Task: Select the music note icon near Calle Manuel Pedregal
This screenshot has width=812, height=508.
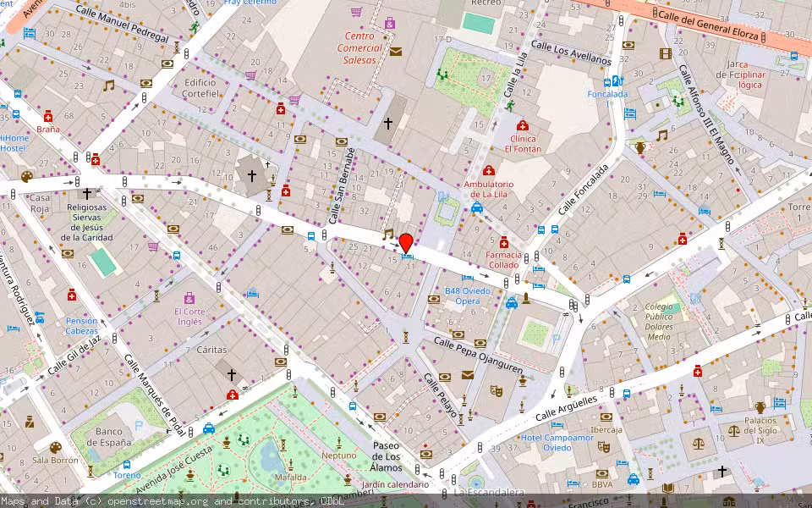Action: point(108,86)
